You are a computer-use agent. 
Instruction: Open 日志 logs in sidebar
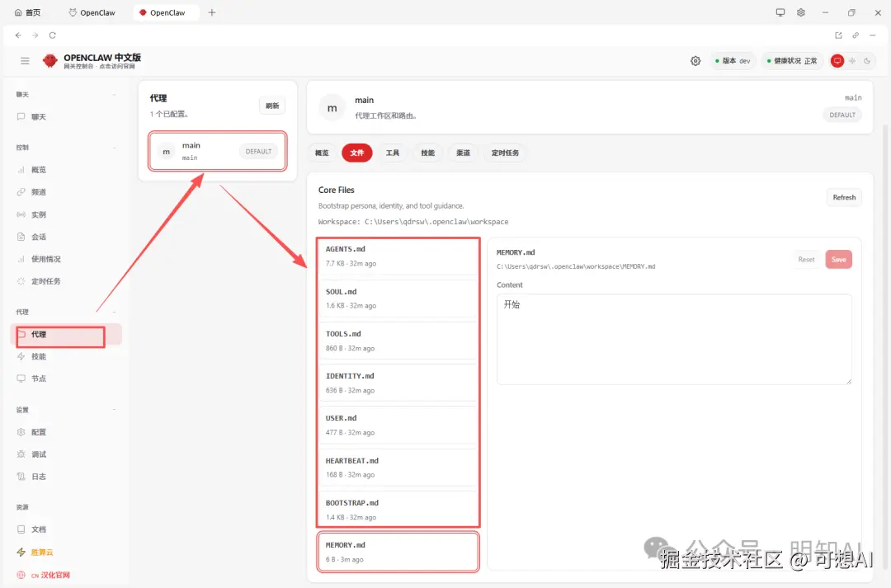[x=66, y=477]
